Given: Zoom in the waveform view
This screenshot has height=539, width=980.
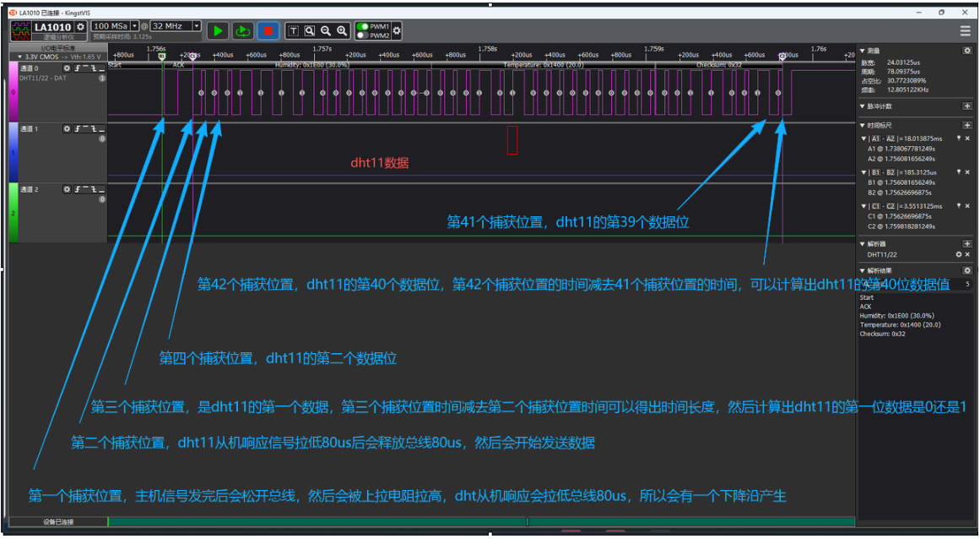Looking at the screenshot, I should [342, 30].
